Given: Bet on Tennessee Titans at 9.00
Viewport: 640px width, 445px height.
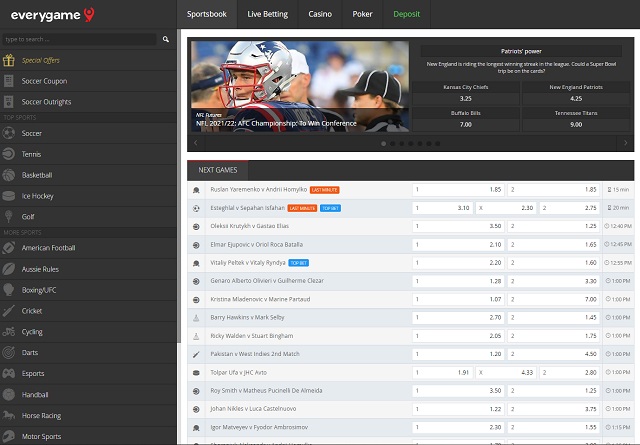Looking at the screenshot, I should click(x=576, y=119).
